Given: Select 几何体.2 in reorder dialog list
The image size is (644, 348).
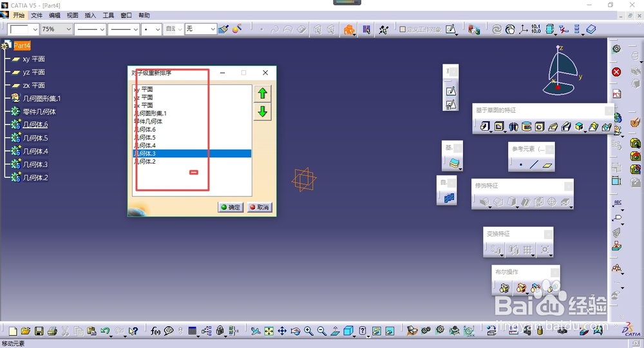Looking at the screenshot, I should point(192,162).
